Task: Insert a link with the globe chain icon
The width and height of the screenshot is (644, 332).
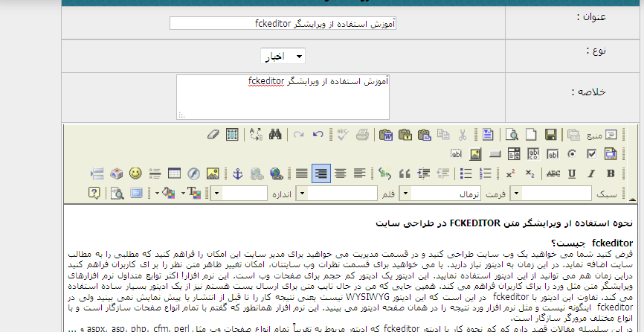Action: [277, 173]
